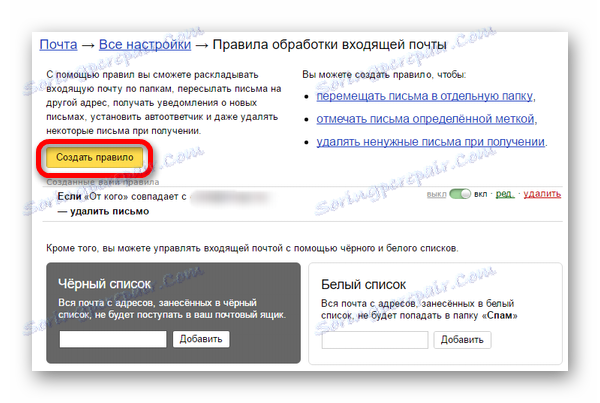Click the вкл label beside the switch
Image resolution: width=600 pixels, height=403 pixels.
tap(481, 194)
